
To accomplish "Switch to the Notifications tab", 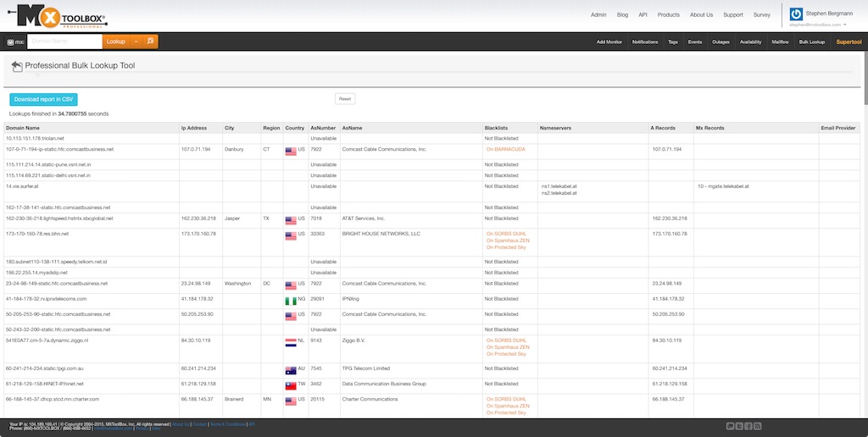I will click(645, 42).
